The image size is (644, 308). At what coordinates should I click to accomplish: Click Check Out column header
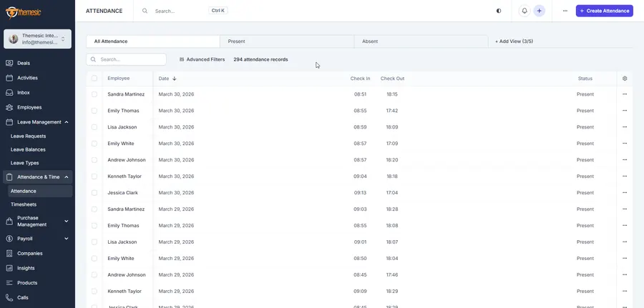click(392, 79)
